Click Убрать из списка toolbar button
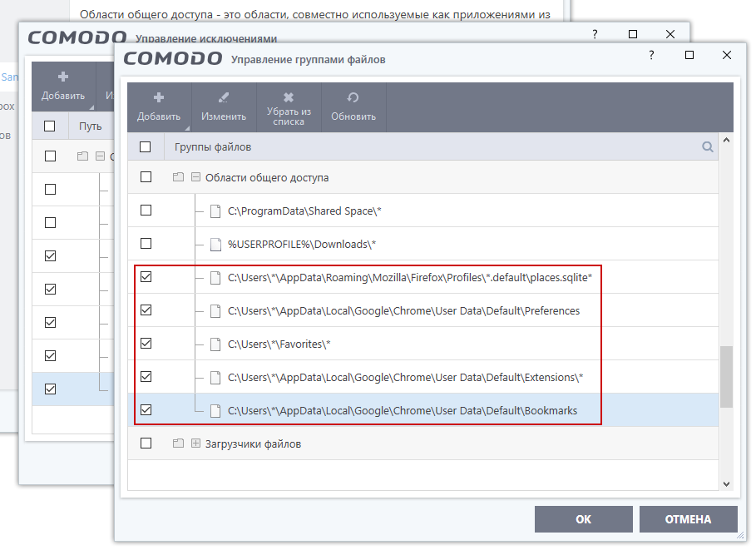This screenshot has height=550, width=756. tap(289, 107)
